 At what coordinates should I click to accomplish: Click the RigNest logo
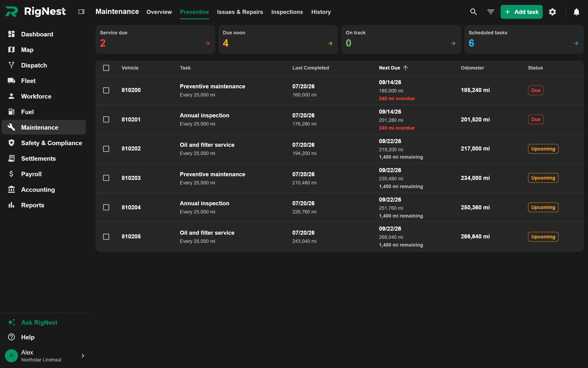click(35, 11)
